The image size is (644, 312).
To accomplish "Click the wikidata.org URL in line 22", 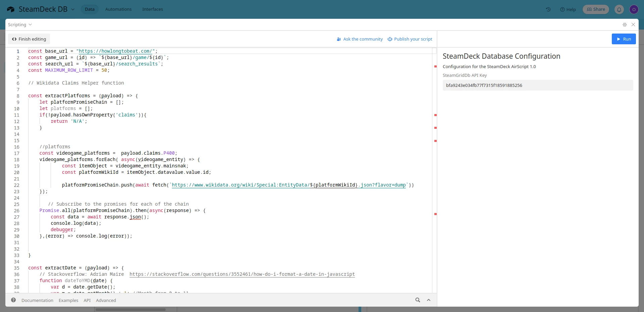I will pyautogui.click(x=289, y=185).
